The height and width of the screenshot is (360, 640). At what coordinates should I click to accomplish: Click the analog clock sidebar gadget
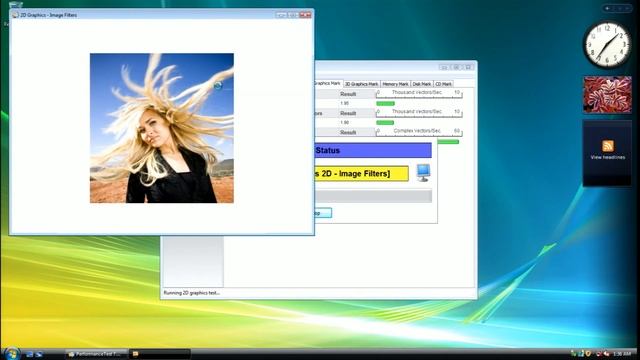[607, 45]
